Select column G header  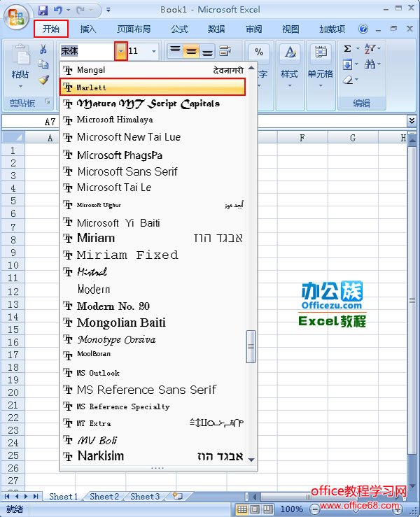pos(353,138)
